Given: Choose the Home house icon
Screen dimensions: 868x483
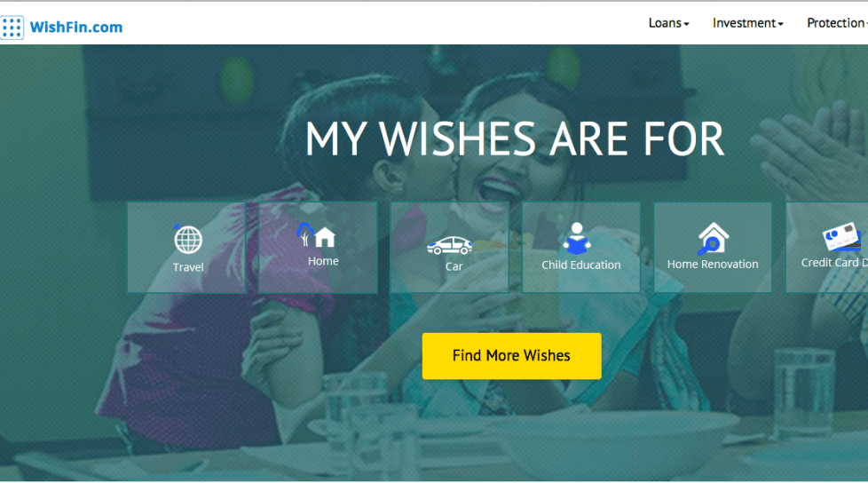Looking at the screenshot, I should 317,235.
